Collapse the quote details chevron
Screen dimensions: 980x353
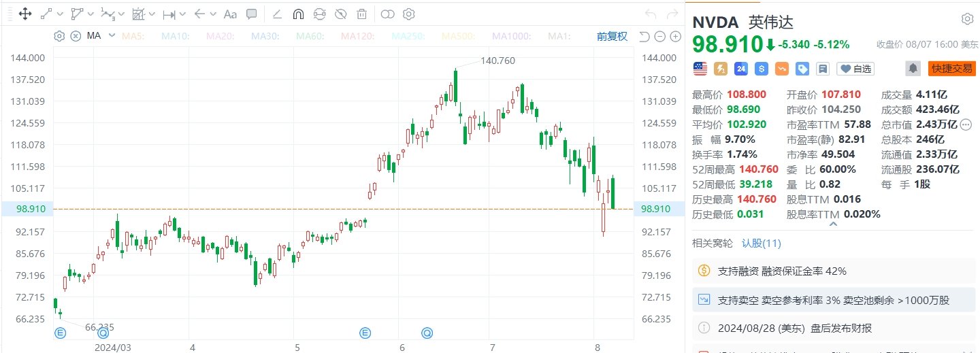coord(833,223)
